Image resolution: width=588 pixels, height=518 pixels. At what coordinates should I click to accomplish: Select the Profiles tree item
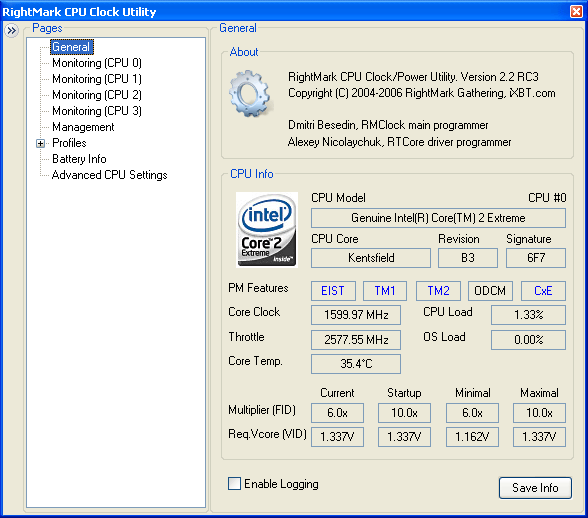pyautogui.click(x=69, y=143)
